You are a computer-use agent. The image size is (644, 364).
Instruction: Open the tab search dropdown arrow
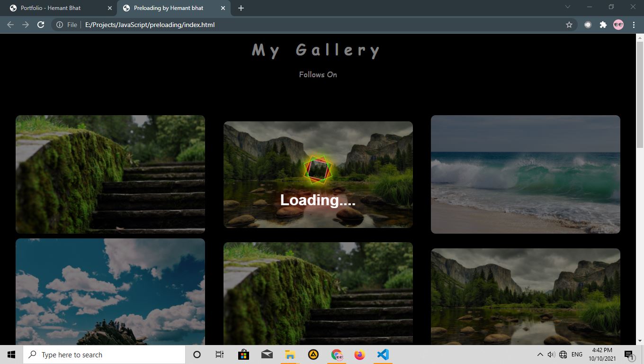pos(567,8)
